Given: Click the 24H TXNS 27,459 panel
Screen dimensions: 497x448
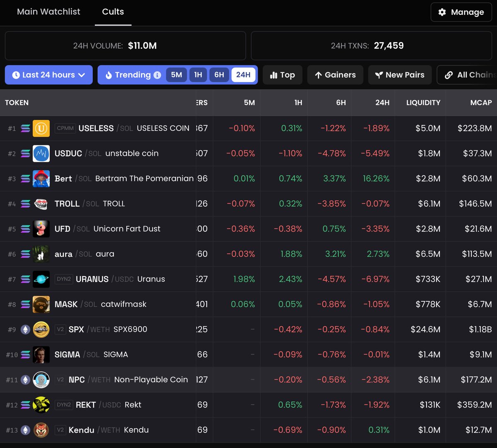Looking at the screenshot, I should [x=372, y=46].
